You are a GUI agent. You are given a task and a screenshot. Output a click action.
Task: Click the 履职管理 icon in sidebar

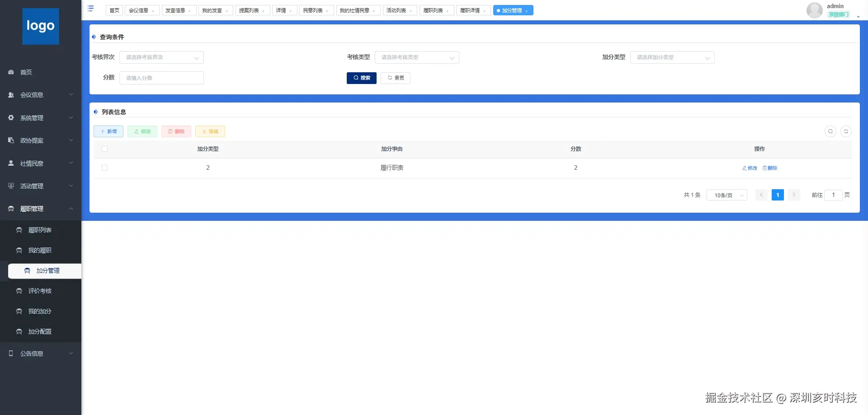11,209
